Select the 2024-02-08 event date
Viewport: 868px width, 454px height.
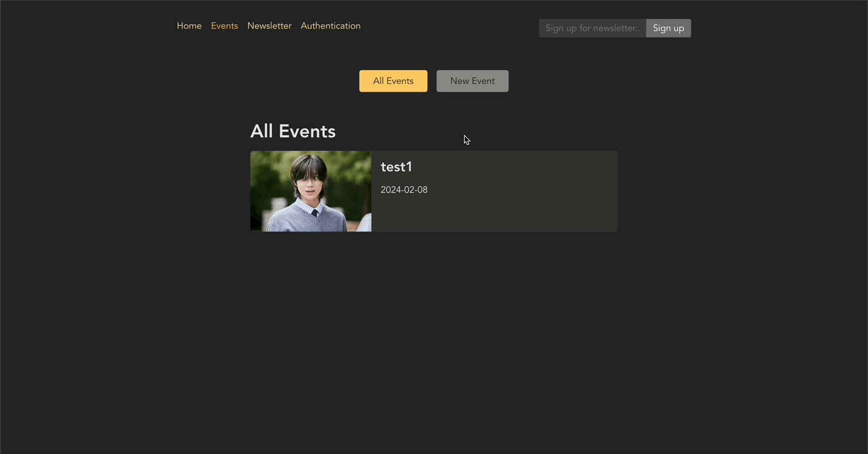[404, 190]
